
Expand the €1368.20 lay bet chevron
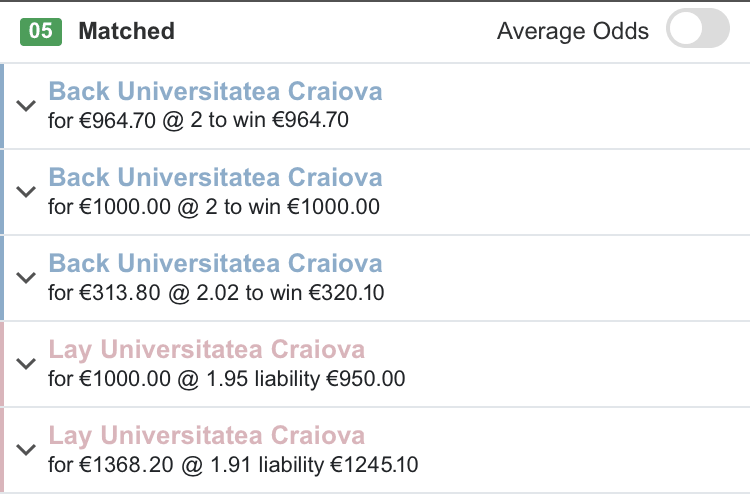[26, 450]
